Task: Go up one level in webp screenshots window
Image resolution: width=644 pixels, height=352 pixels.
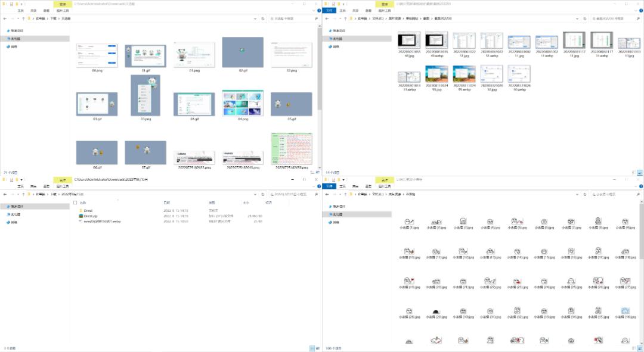Action: click(x=345, y=18)
